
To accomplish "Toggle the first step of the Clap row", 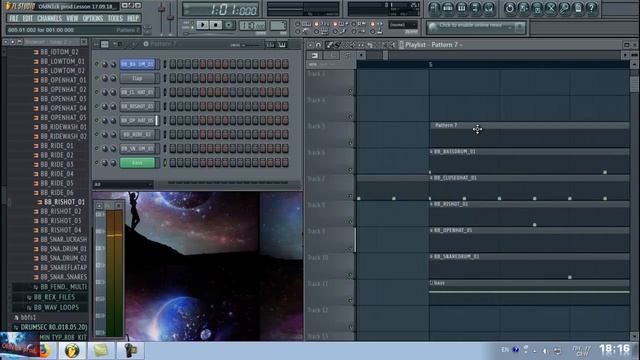I will pos(173,78).
